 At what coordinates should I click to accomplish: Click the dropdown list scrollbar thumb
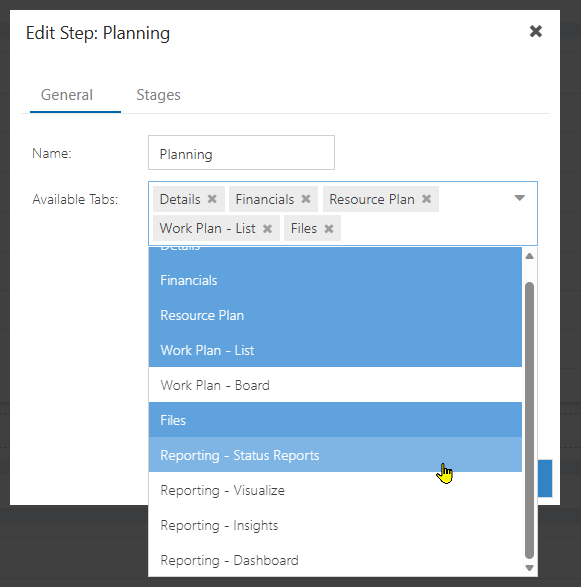[529, 420]
